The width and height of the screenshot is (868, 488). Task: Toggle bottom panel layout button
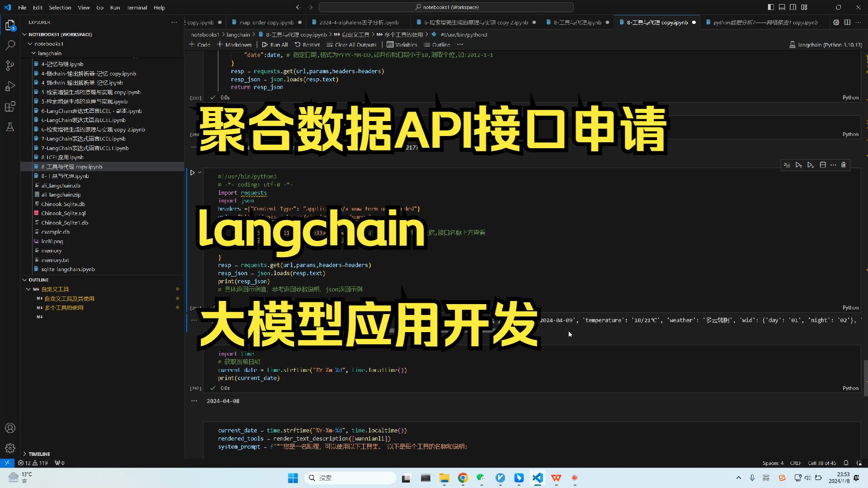point(782,7)
